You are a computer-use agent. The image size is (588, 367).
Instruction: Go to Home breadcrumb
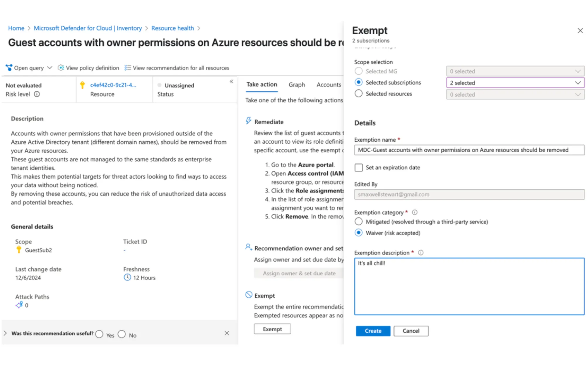16,28
